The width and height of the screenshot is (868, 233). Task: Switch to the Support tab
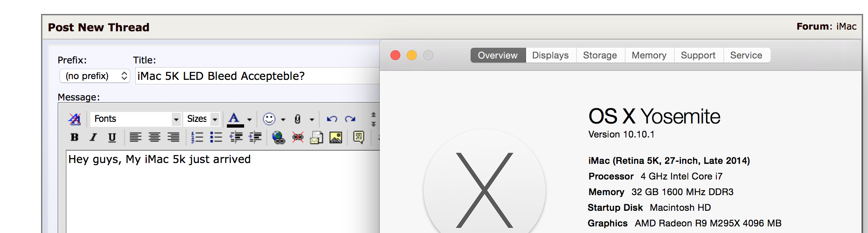(698, 55)
